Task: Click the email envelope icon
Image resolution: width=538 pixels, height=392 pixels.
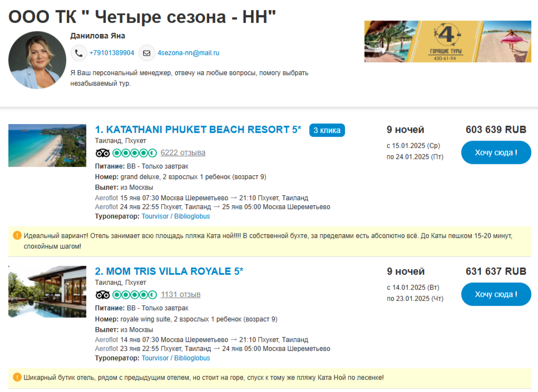Action: 146,53
